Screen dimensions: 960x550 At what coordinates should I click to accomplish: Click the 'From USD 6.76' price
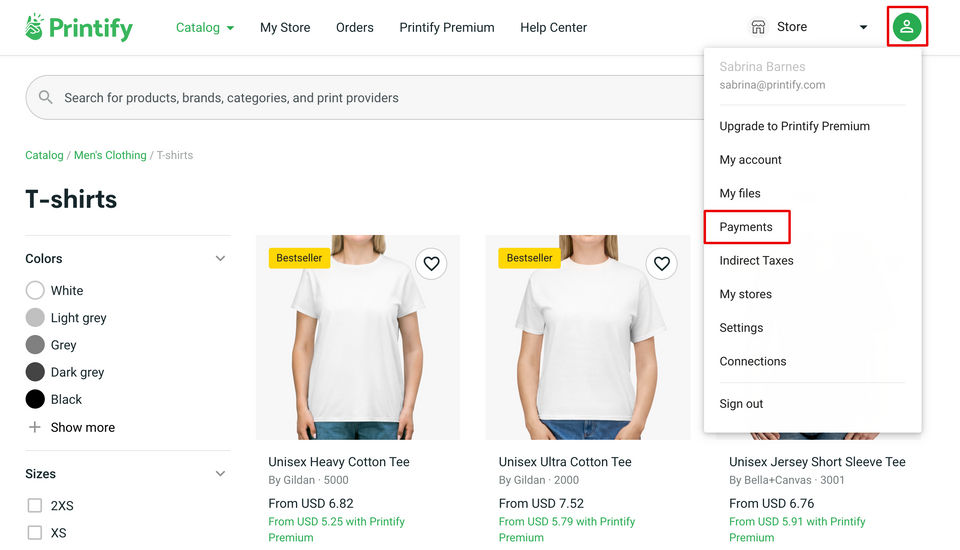tap(771, 503)
